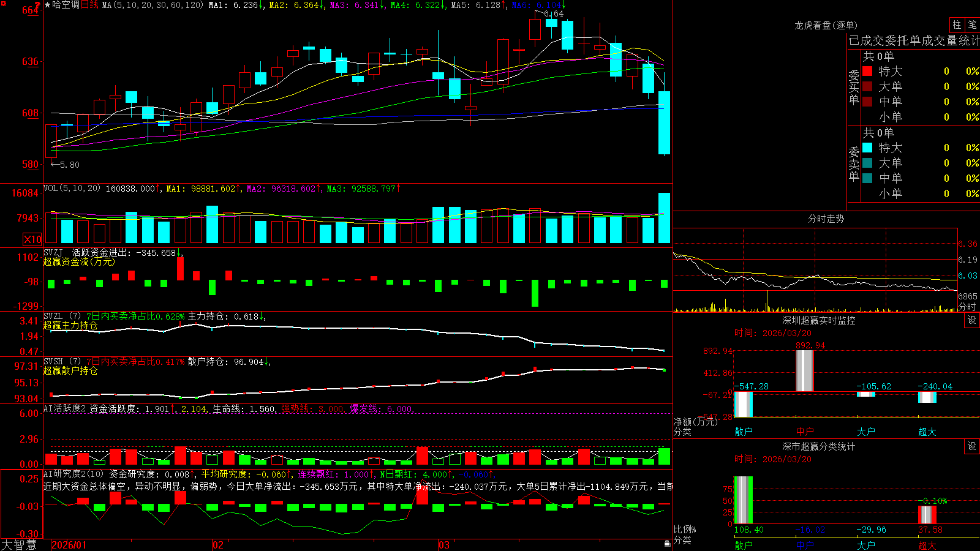This screenshot has width=980, height=551.
Task: Click the 净额(万元) axis label
Action: pos(696,422)
